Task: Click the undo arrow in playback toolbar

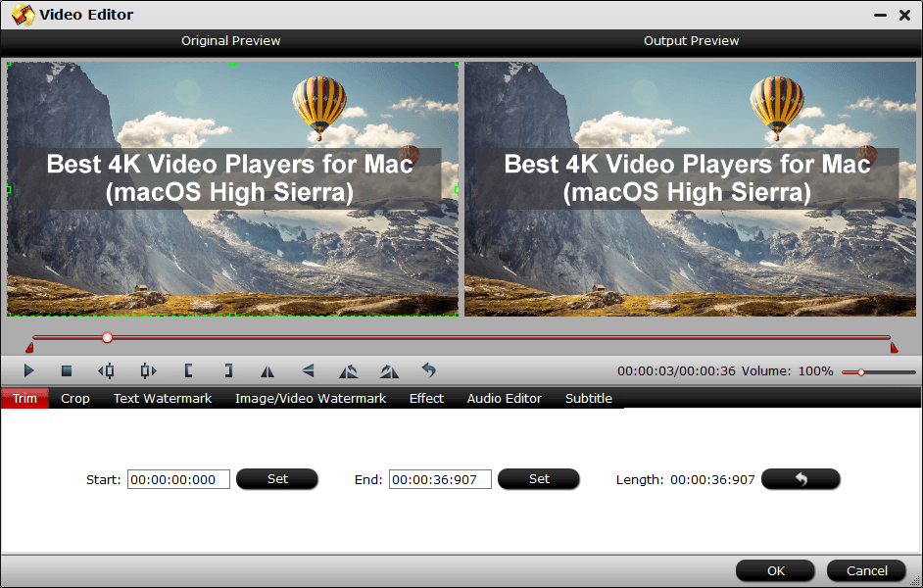Action: 429,370
